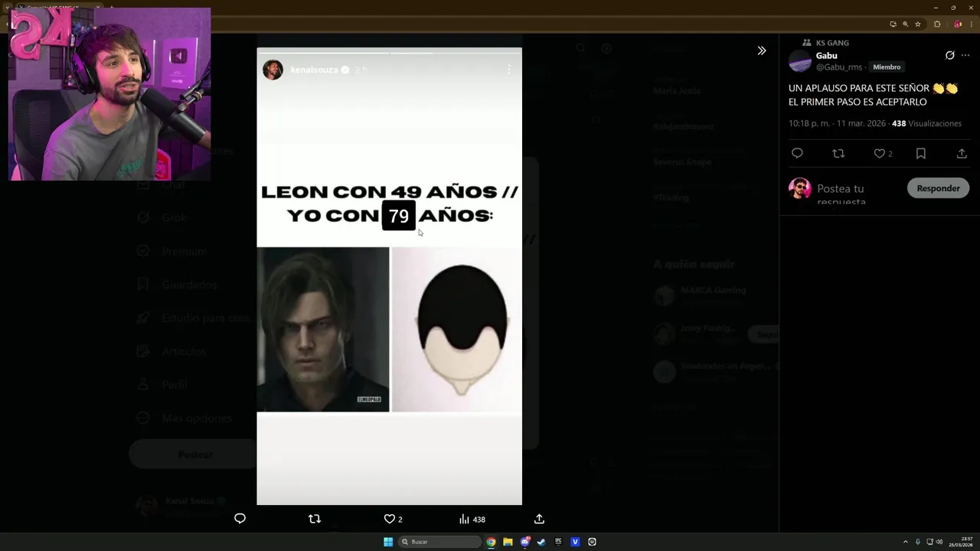Click the Chrome zoom magnifier icon

[906, 24]
